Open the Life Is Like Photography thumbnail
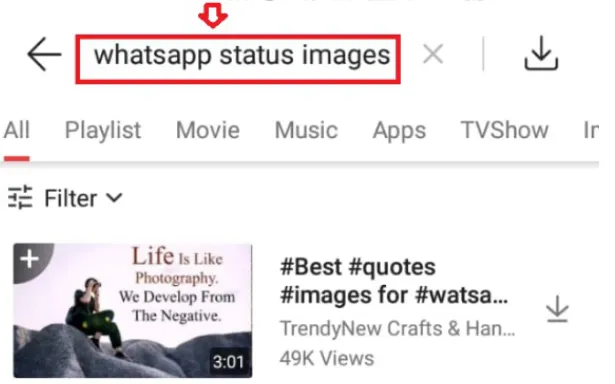615x384 pixels. click(x=133, y=311)
